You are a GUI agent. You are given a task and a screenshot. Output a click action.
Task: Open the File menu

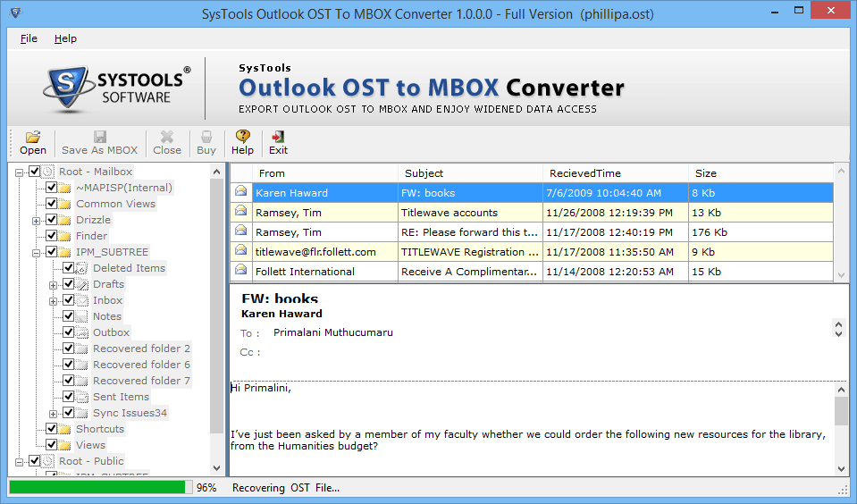coord(29,38)
